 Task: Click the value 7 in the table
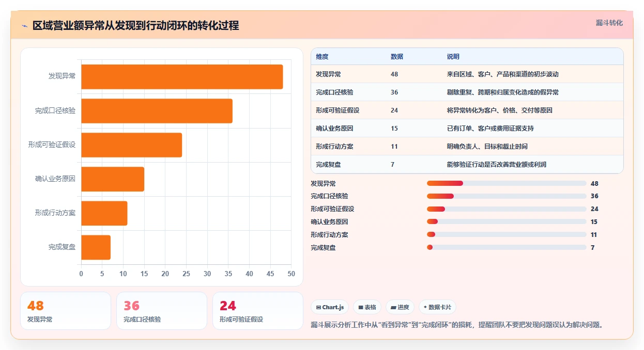[393, 165]
